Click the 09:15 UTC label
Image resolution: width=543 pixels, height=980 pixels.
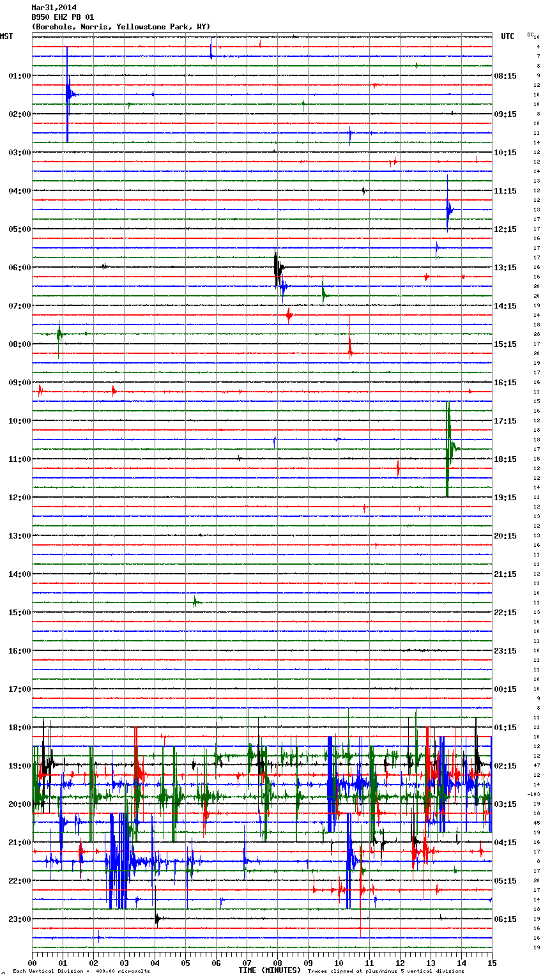[x=505, y=114]
